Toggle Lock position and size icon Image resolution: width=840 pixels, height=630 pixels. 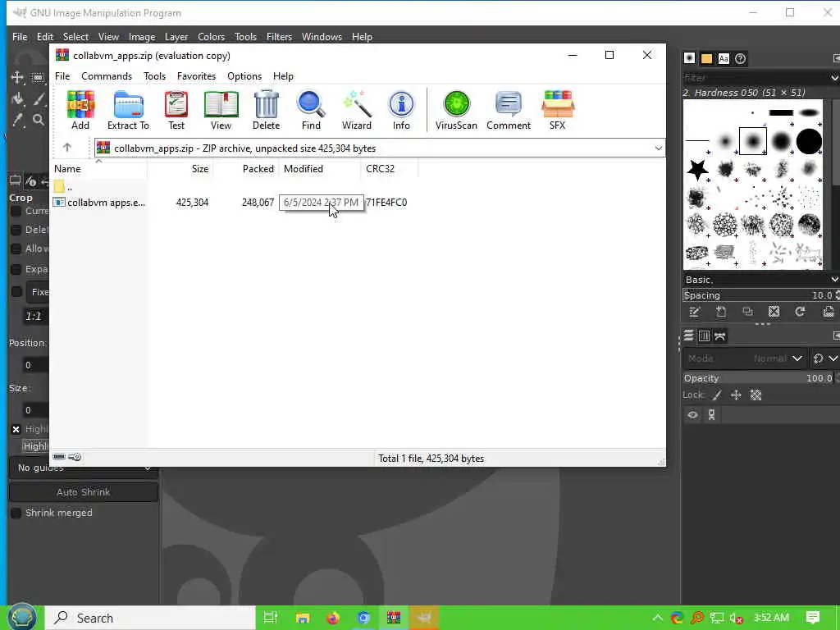(x=736, y=395)
